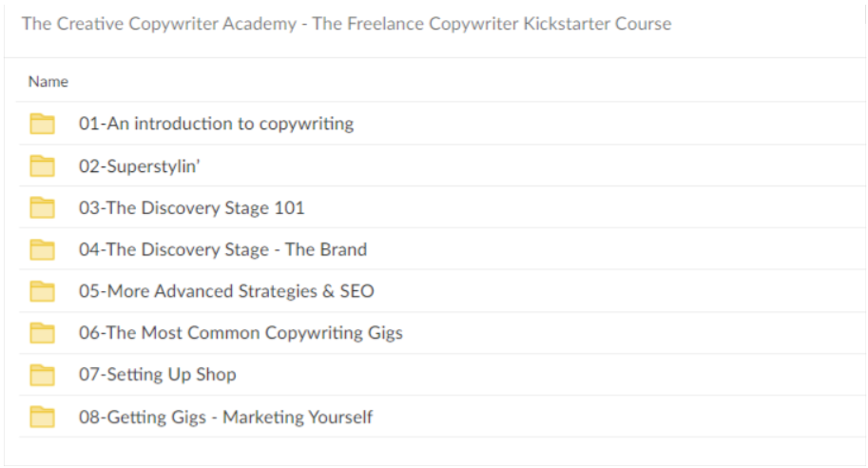Open the 02-Superstylin' folder name

(139, 166)
